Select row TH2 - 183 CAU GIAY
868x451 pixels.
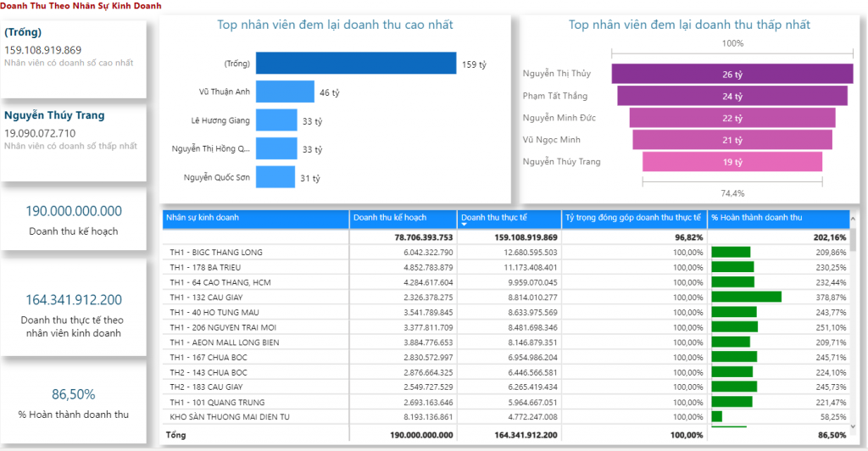click(x=506, y=387)
